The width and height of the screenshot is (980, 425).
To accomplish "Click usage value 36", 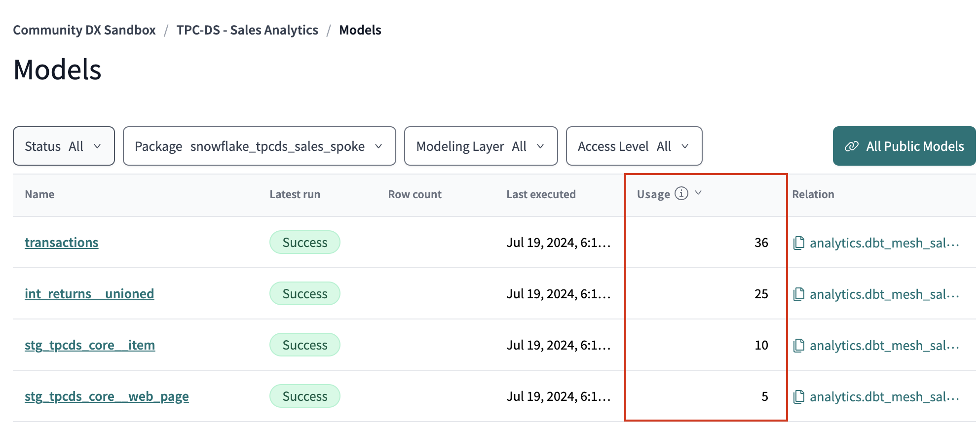I will click(761, 243).
